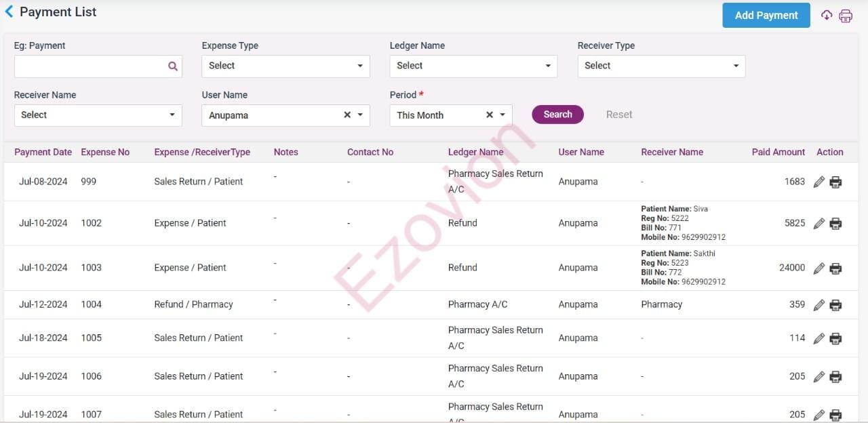Click the Paid Amount column header
The image size is (868, 423).
tap(778, 152)
